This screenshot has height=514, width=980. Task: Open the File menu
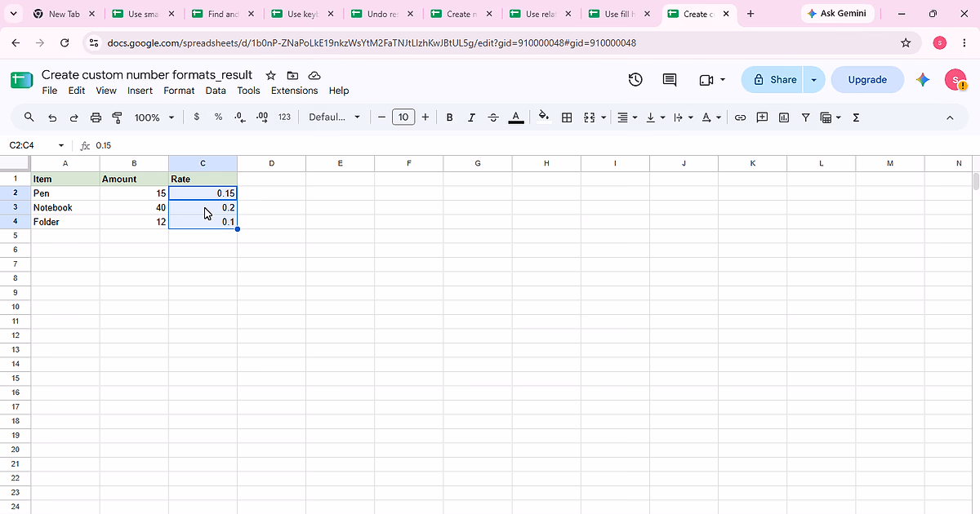tap(50, 91)
